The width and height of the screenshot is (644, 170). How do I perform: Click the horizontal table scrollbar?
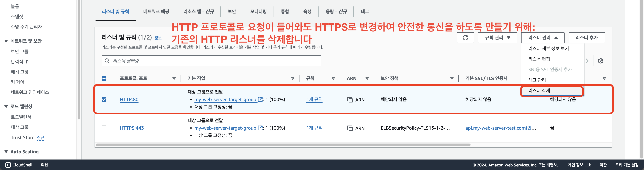click(x=283, y=145)
